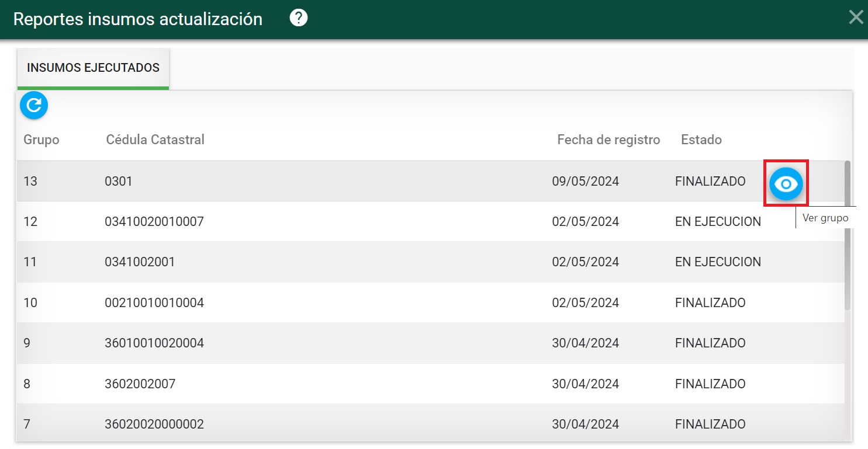This screenshot has height=449, width=868.
Task: Select row with cédula 0341002001
Action: 140,262
